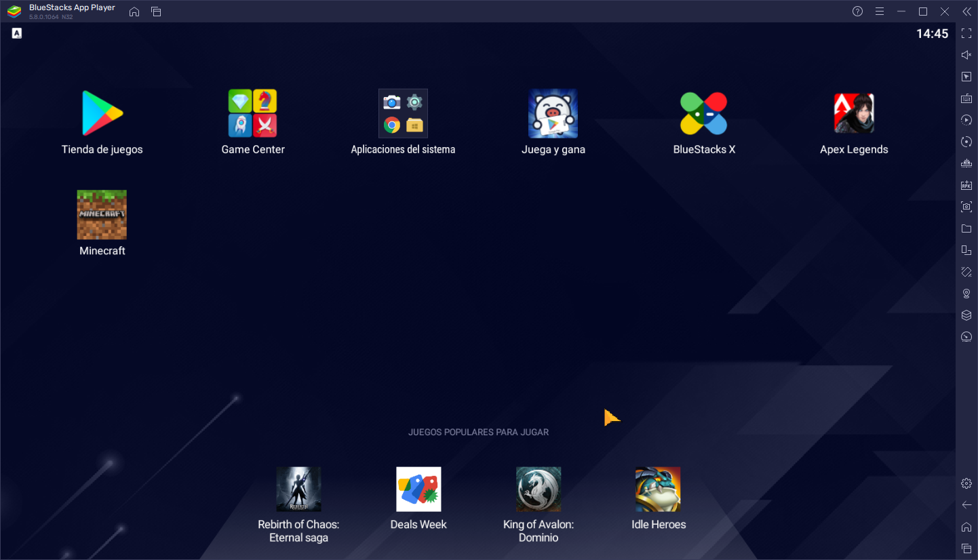Open King of Avalon: Dominio game
This screenshot has height=560, width=978.
coord(539,489)
